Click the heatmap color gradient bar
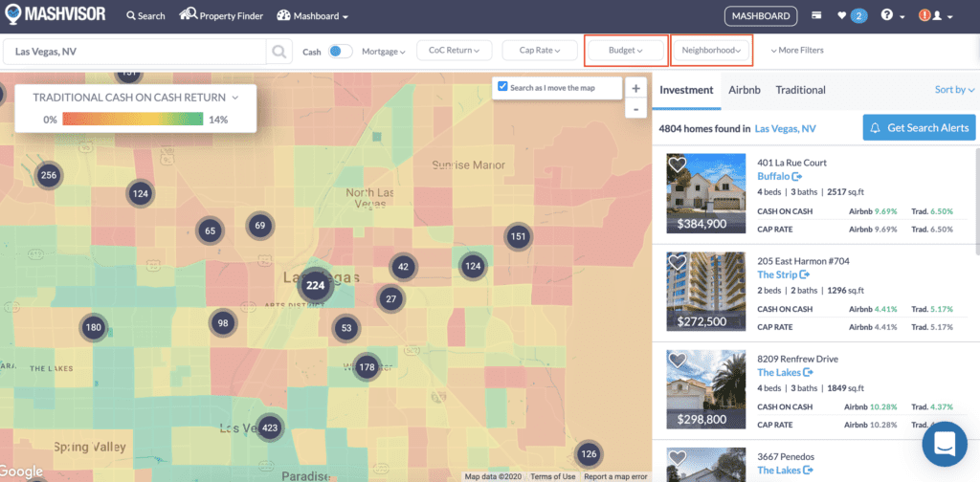 132,120
